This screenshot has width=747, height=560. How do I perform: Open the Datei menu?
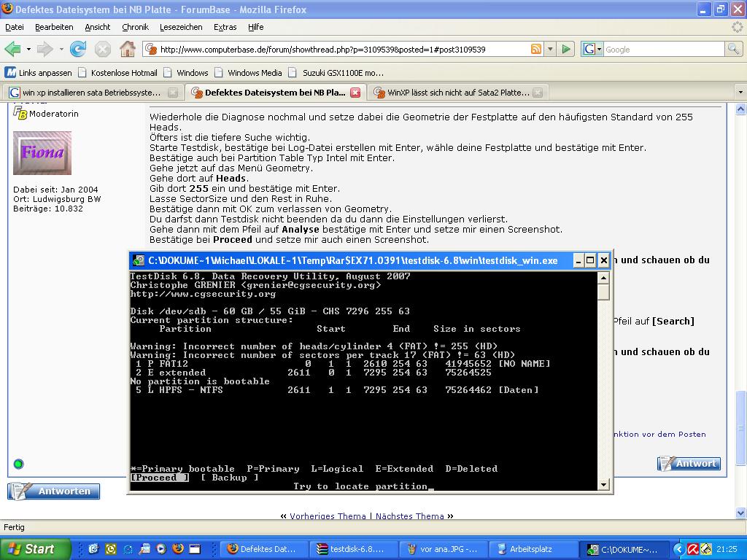click(x=15, y=27)
